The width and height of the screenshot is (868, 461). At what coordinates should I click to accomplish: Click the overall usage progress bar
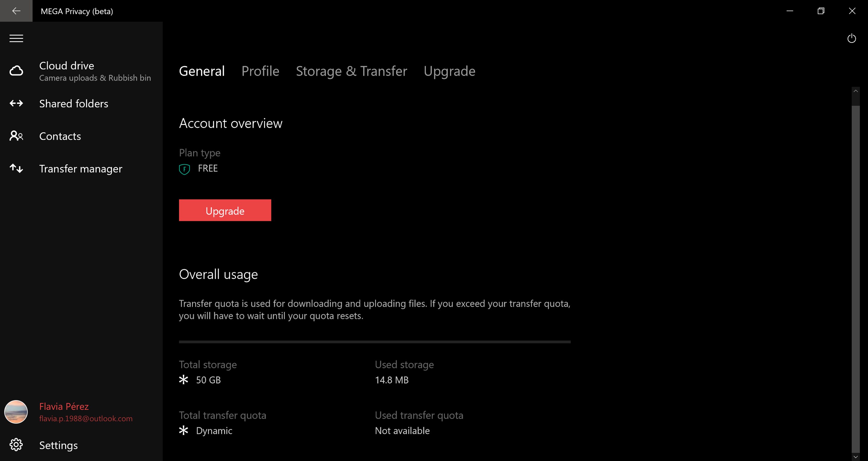[375, 342]
